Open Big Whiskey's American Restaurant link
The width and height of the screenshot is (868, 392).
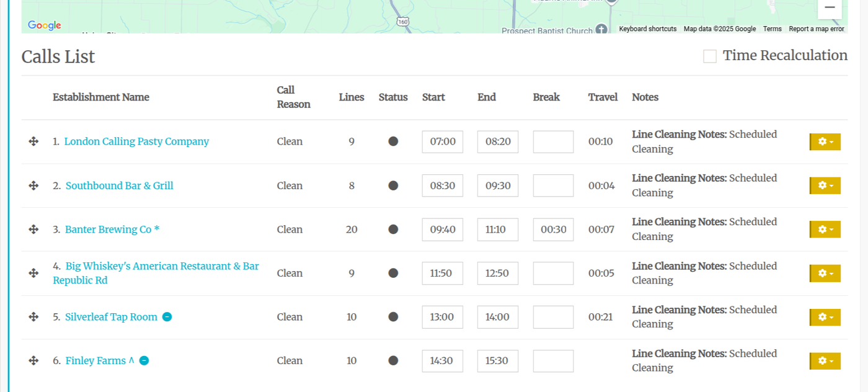click(x=162, y=266)
